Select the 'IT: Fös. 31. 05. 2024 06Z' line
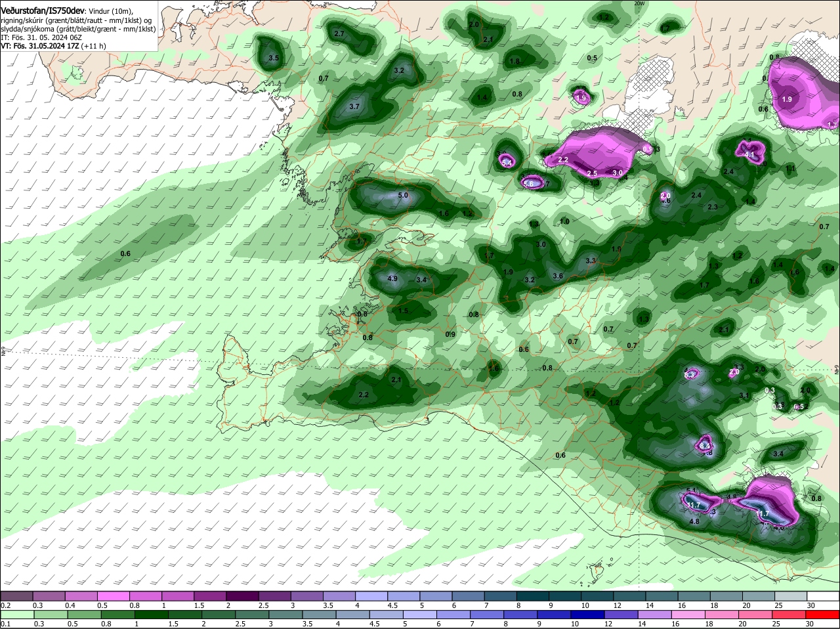Viewport: 840px width, 629px height. click(x=41, y=37)
